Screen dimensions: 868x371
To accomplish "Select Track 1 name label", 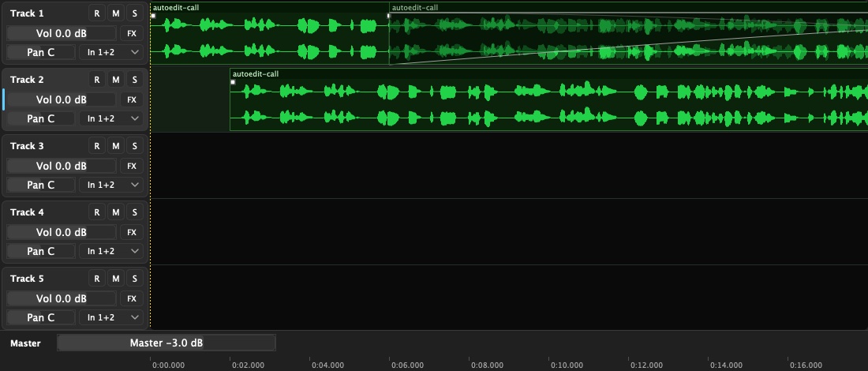I will (27, 13).
